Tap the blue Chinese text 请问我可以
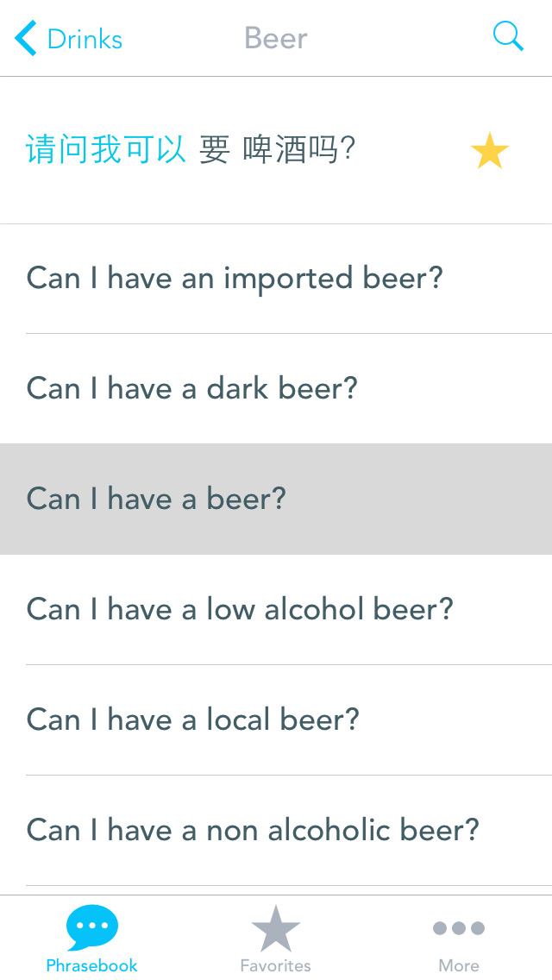Screen dimensions: 552x980 (105, 150)
